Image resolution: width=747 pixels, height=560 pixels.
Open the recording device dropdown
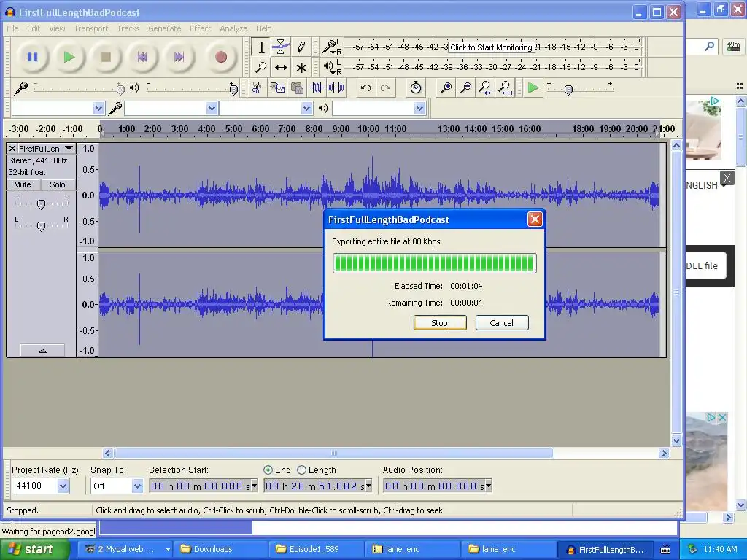(212, 108)
